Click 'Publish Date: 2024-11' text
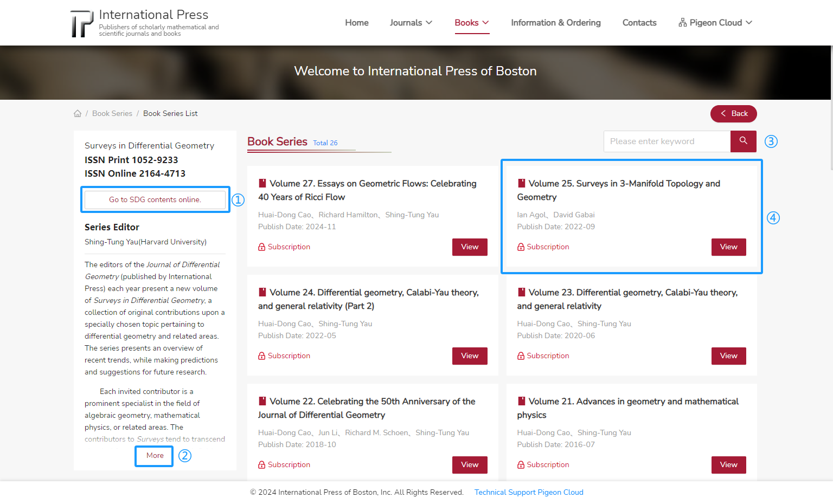833x504 pixels. tap(297, 227)
